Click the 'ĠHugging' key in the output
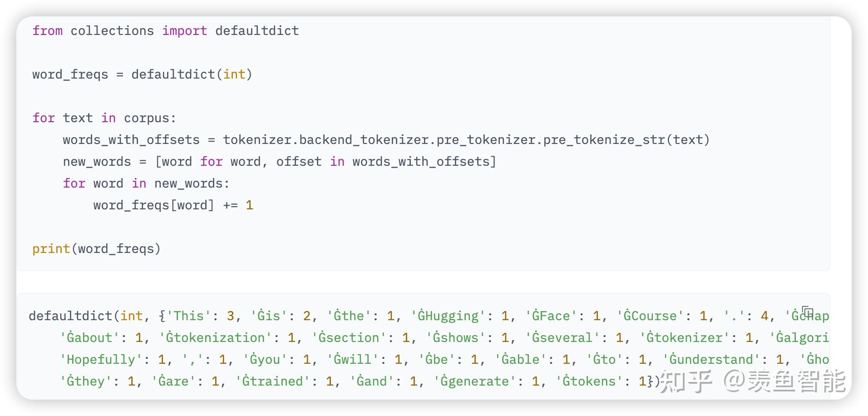This screenshot has width=868, height=416. (448, 316)
